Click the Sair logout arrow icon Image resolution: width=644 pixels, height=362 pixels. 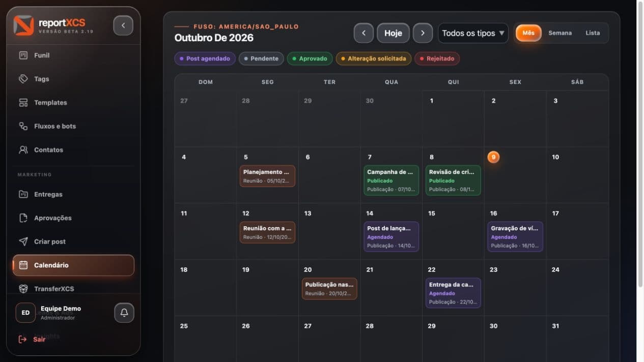tap(22, 339)
